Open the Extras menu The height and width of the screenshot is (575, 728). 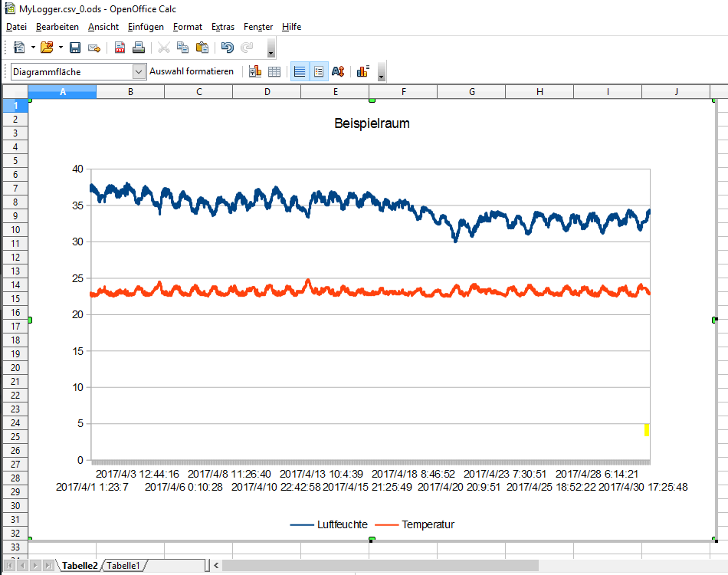(x=223, y=27)
